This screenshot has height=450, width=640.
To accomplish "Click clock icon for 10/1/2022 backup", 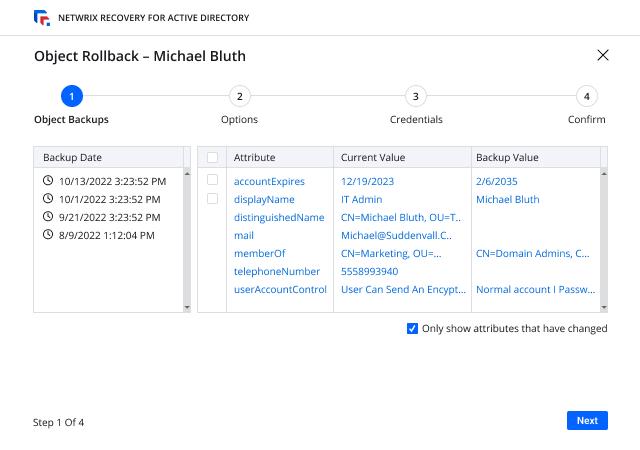I will click(x=48, y=199).
